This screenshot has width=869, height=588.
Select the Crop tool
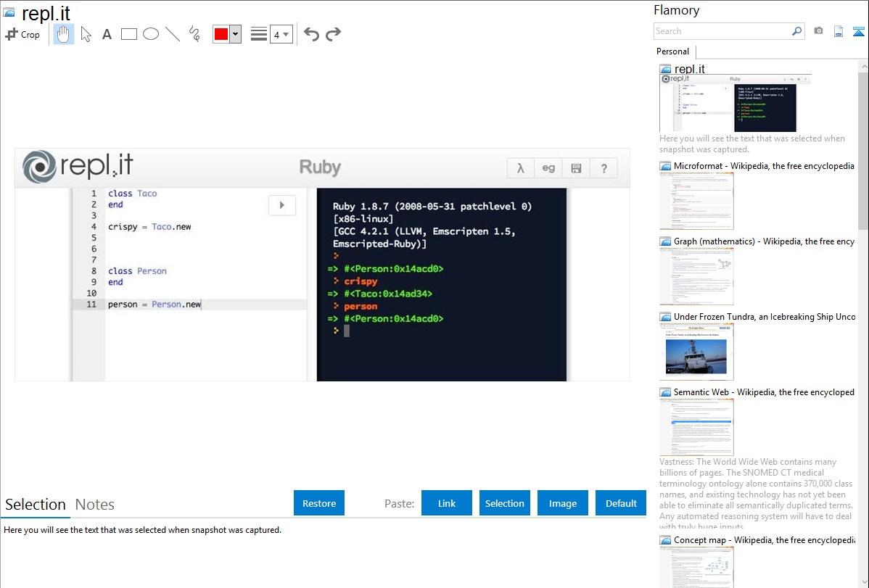(22, 34)
